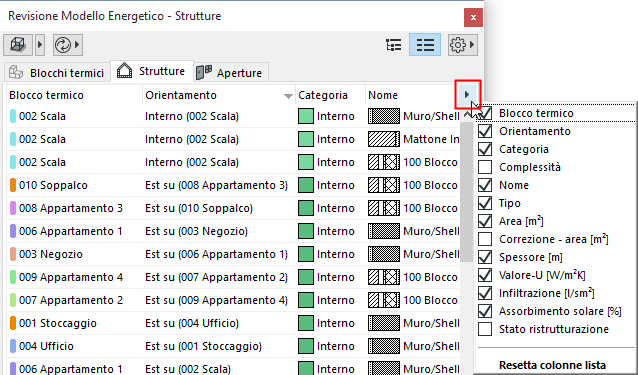Screen dimensions: 638x375
Task: Uncheck the Area [m²] column checkbox
Action: coord(485,221)
